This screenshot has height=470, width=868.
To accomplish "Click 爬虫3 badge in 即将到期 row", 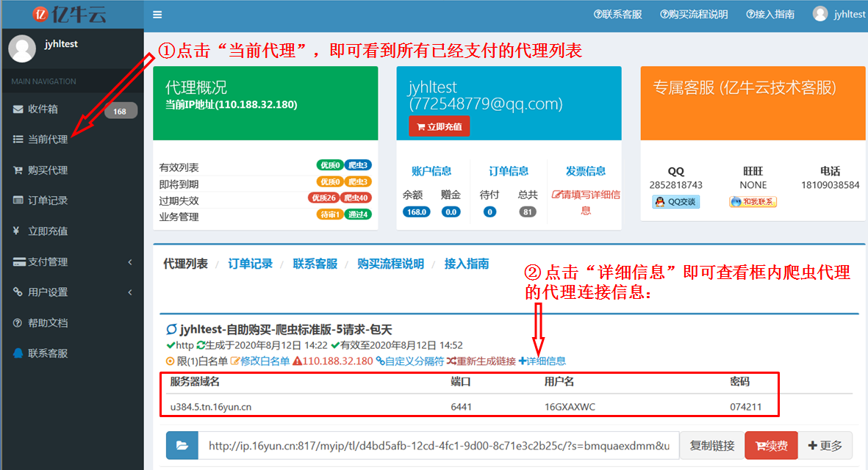I will 358,181.
